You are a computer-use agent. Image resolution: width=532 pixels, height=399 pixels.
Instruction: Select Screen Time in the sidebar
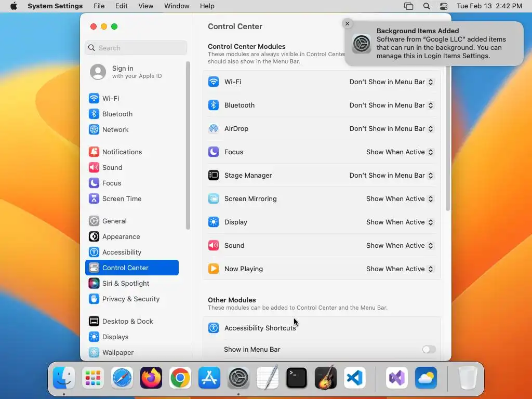tap(131, 199)
